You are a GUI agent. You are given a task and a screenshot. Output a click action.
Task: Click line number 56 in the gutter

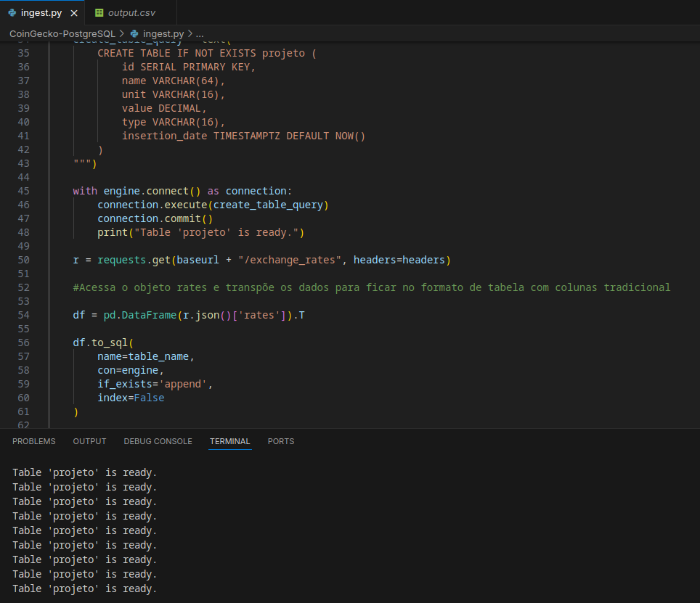point(24,342)
